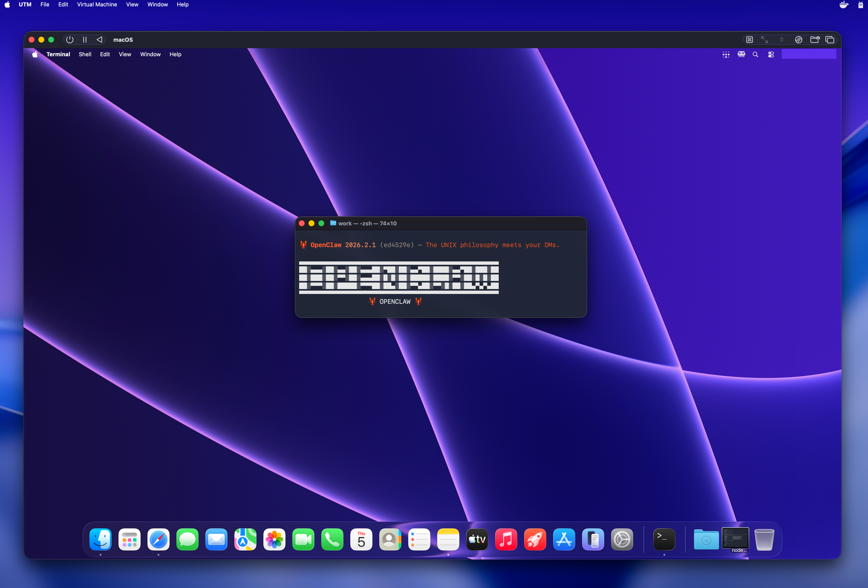
Task: Click the UTM windows overlap icon
Action: tap(829, 40)
